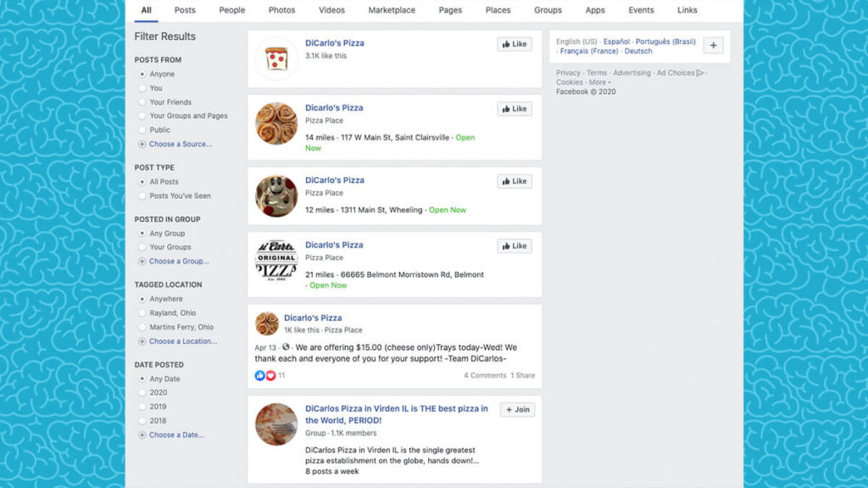Open the "4 Comments" link on the post
Viewport: 868px width, 488px height.
(484, 375)
